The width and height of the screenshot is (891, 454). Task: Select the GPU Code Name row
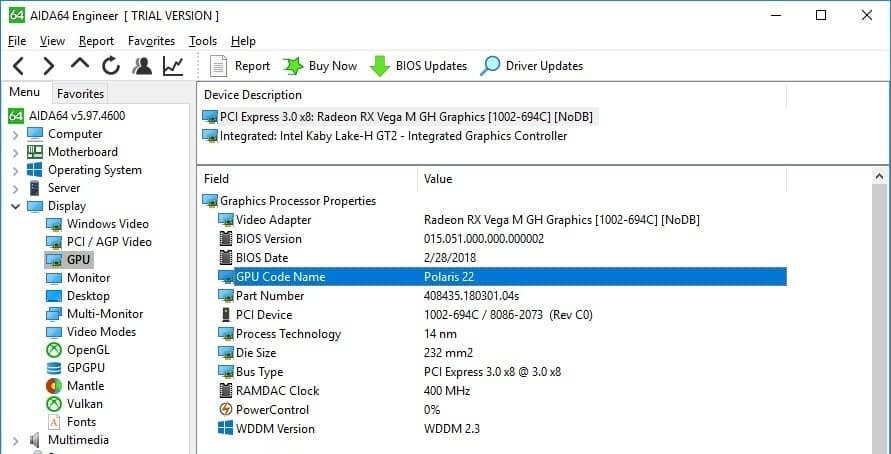pos(493,277)
